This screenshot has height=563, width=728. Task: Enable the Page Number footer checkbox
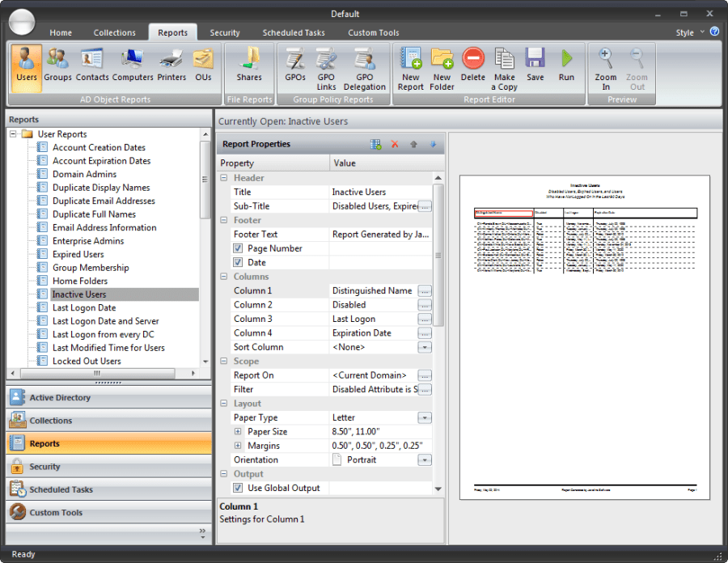click(x=238, y=248)
